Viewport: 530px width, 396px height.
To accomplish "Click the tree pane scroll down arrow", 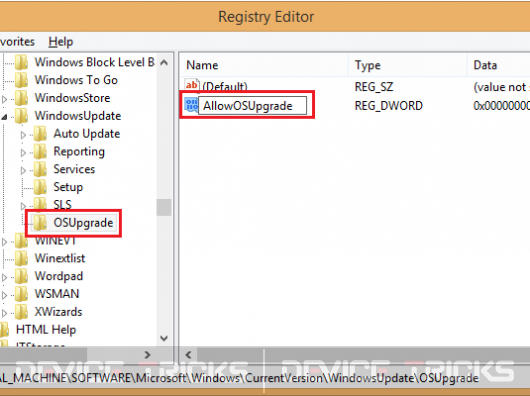I will tap(164, 338).
